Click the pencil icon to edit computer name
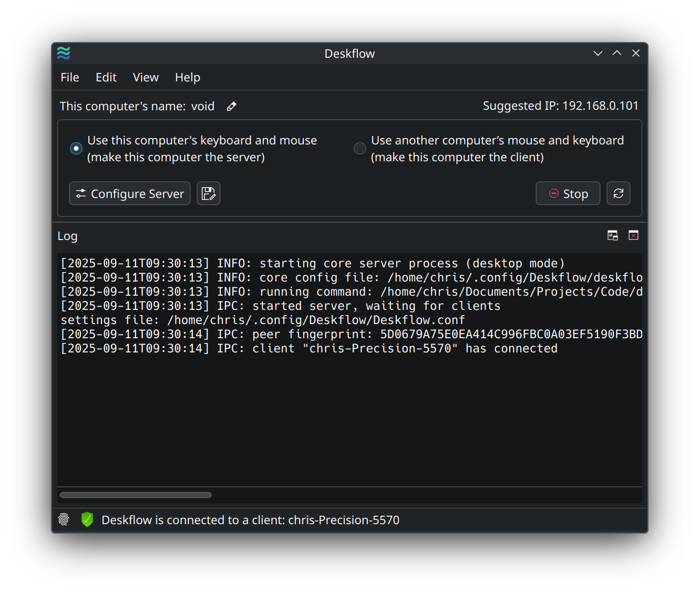 (x=231, y=107)
